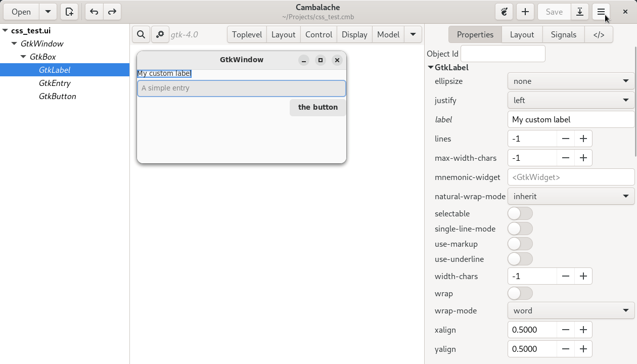Click the new project file icon
The width and height of the screenshot is (637, 364).
(x=69, y=12)
